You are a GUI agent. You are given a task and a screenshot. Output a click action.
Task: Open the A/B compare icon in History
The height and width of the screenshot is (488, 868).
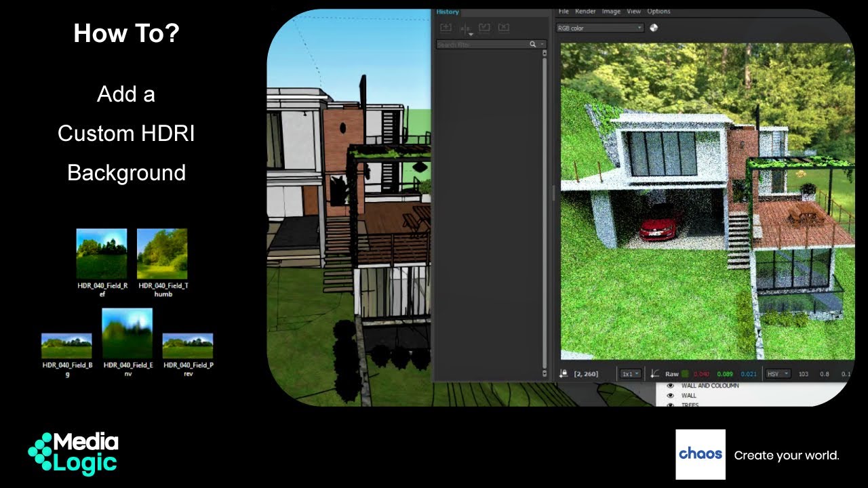coord(466,29)
